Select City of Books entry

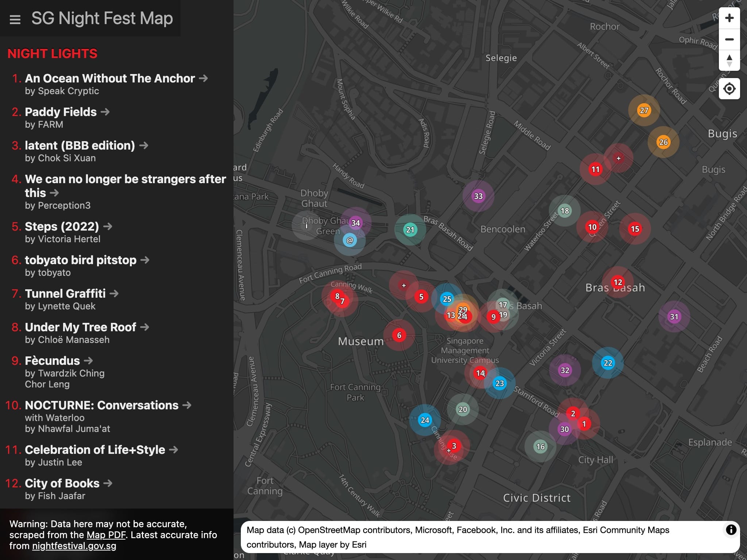point(62,483)
